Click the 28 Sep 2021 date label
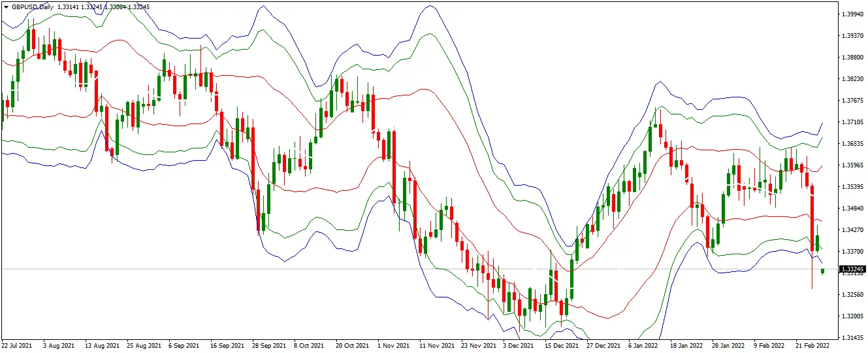This screenshot has width=868, height=353. pos(269,345)
